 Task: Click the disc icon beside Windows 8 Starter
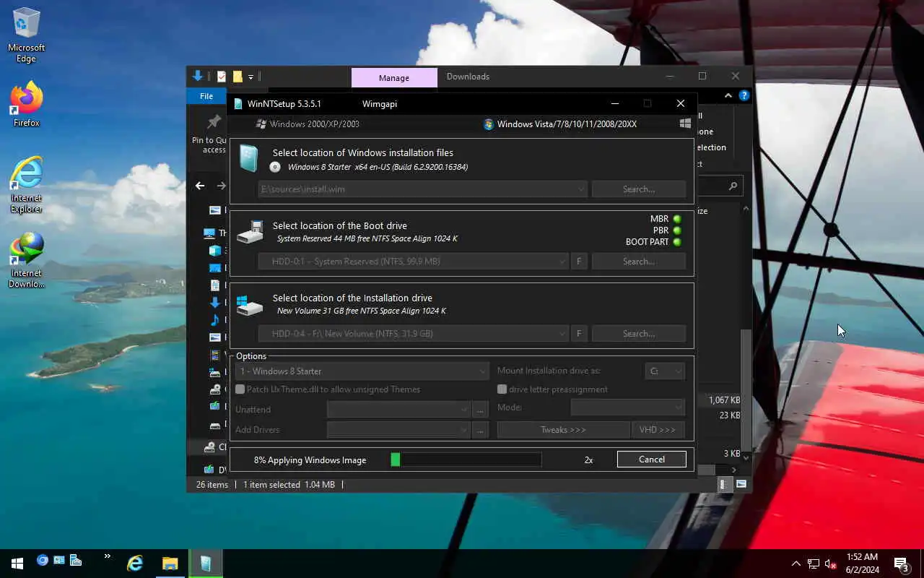click(x=275, y=167)
